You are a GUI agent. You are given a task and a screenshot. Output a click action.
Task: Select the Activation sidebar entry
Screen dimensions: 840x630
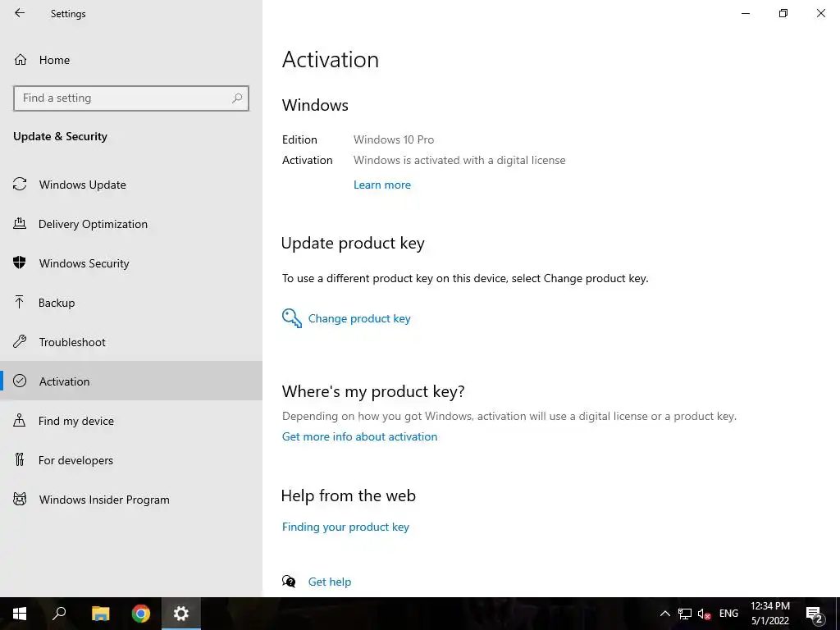(x=131, y=381)
